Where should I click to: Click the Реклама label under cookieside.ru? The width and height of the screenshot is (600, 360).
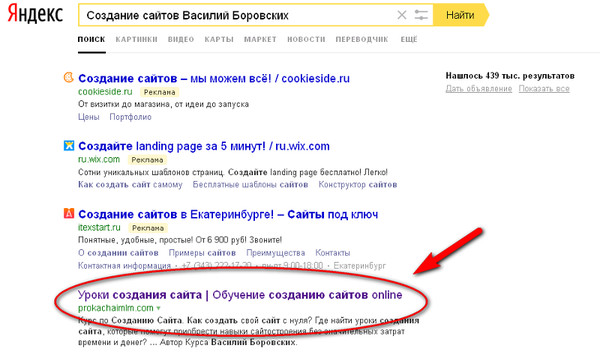coord(160,92)
